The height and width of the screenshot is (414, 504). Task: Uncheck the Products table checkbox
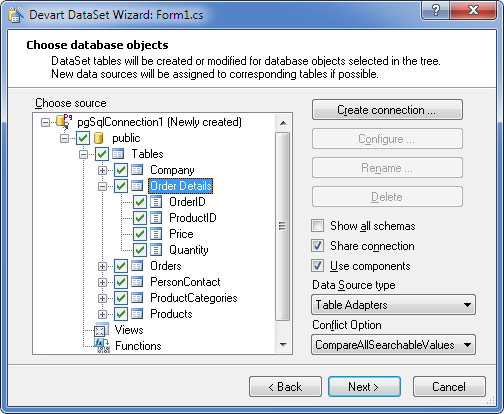tap(121, 314)
